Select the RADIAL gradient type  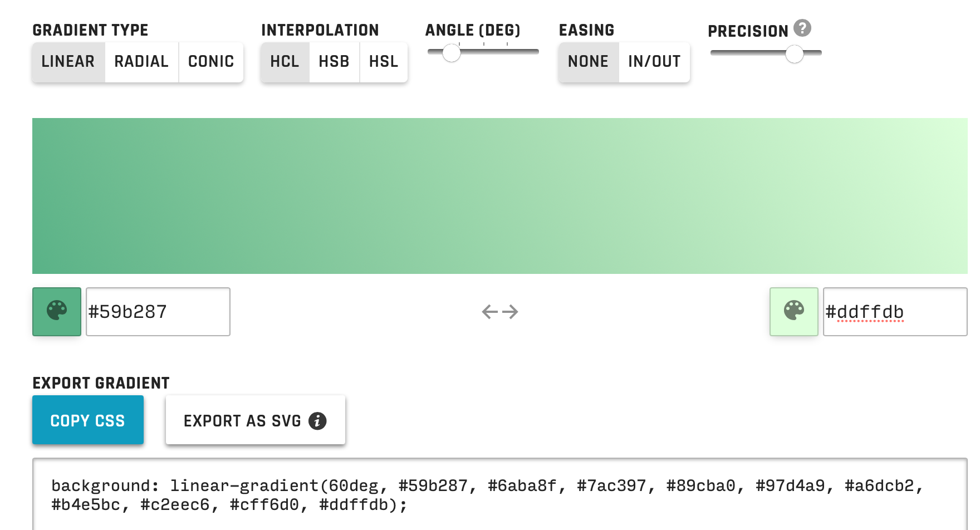point(141,62)
